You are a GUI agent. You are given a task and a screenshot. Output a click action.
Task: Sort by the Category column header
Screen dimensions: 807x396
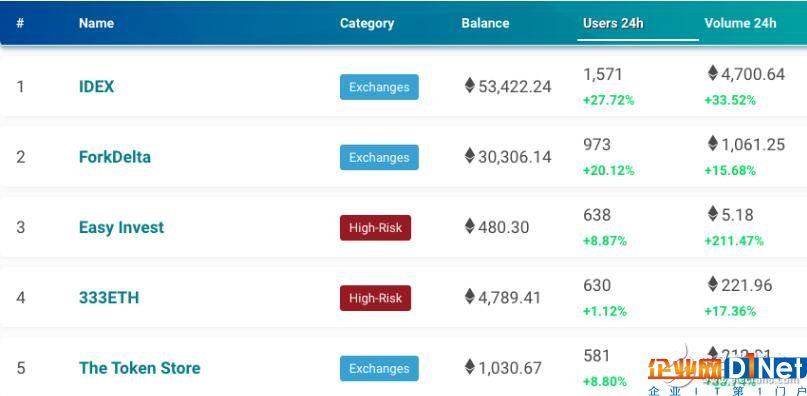click(367, 24)
